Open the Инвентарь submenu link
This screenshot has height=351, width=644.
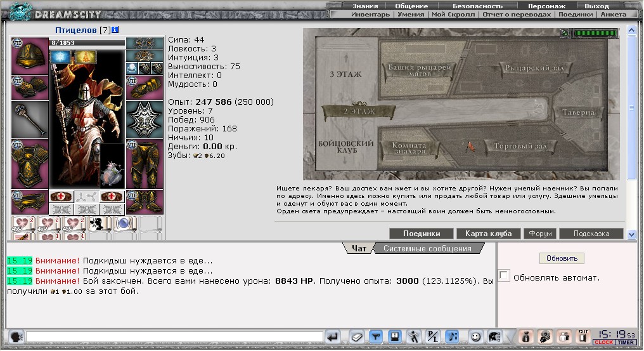pos(370,14)
